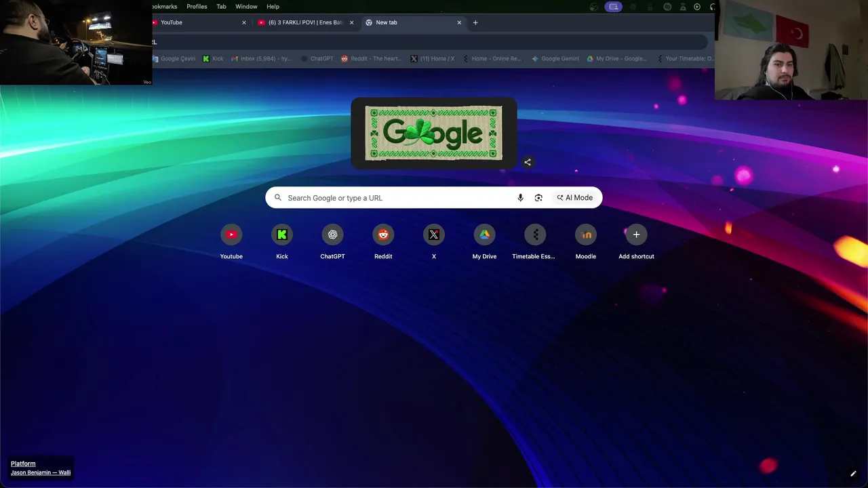Close the YouTube tab
Screen dimensions: 868x488
click(244, 22)
